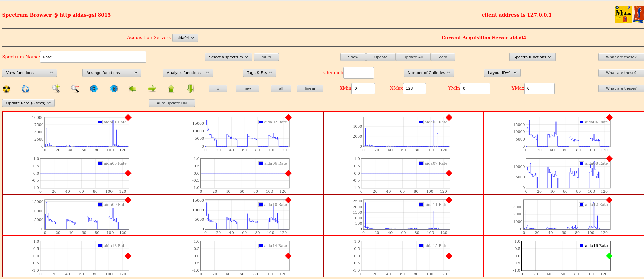Image resolution: width=644 pixels, height=279 pixels.
Task: Click the green up arrow icon
Action: [171, 89]
